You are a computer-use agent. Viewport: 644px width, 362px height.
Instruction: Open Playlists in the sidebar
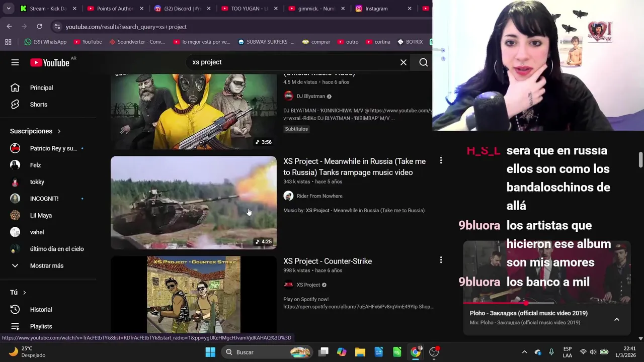[x=41, y=326]
